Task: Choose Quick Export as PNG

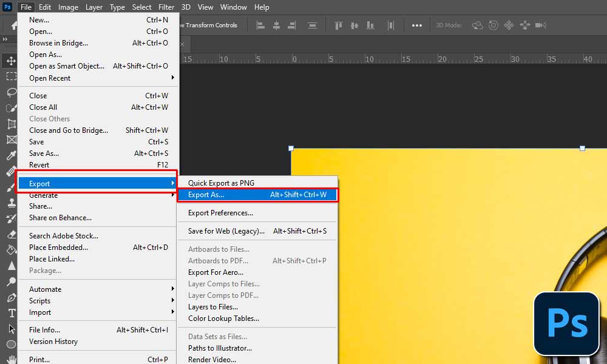Action: 257,183
